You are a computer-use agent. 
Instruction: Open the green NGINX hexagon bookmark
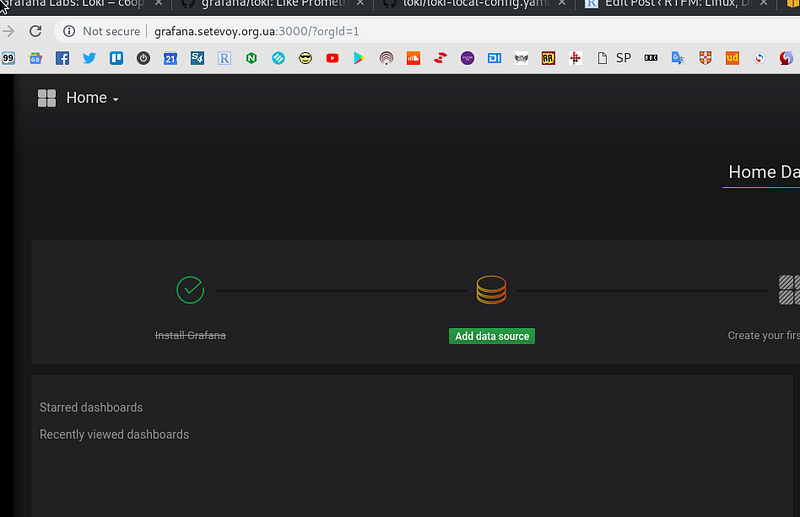pos(252,58)
